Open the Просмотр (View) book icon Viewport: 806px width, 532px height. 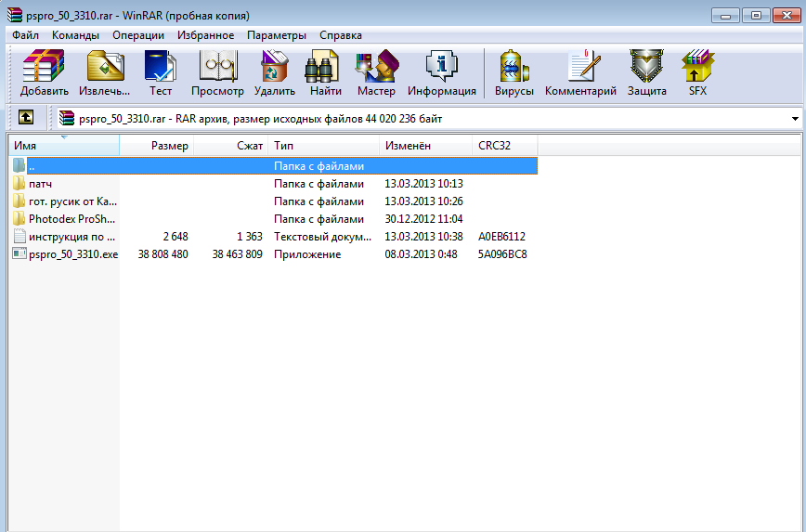(218, 66)
